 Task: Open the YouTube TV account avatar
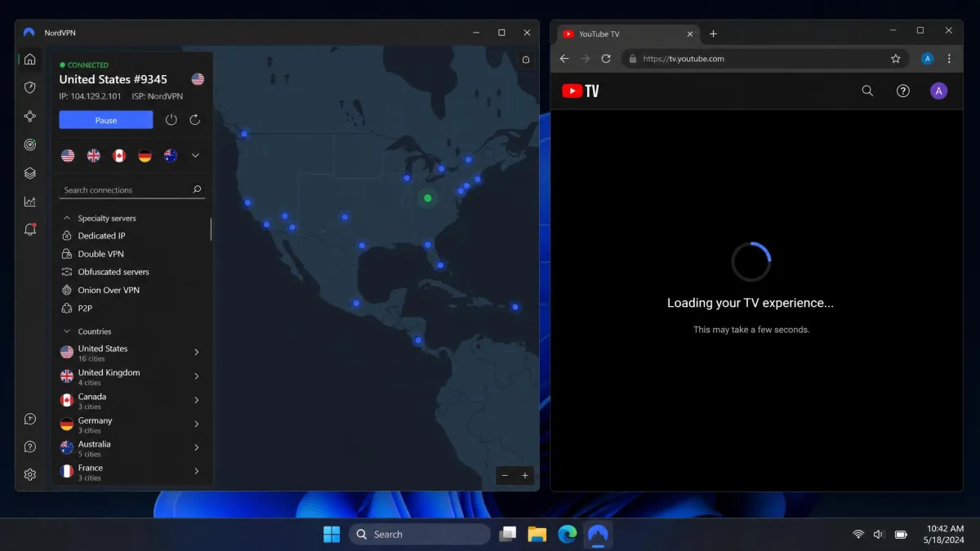(x=939, y=91)
